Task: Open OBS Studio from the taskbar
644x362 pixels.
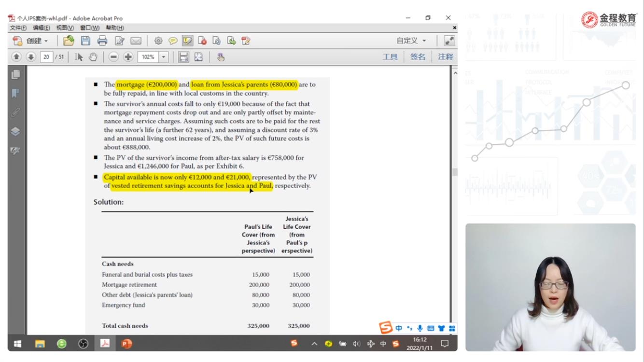Action: (84, 344)
